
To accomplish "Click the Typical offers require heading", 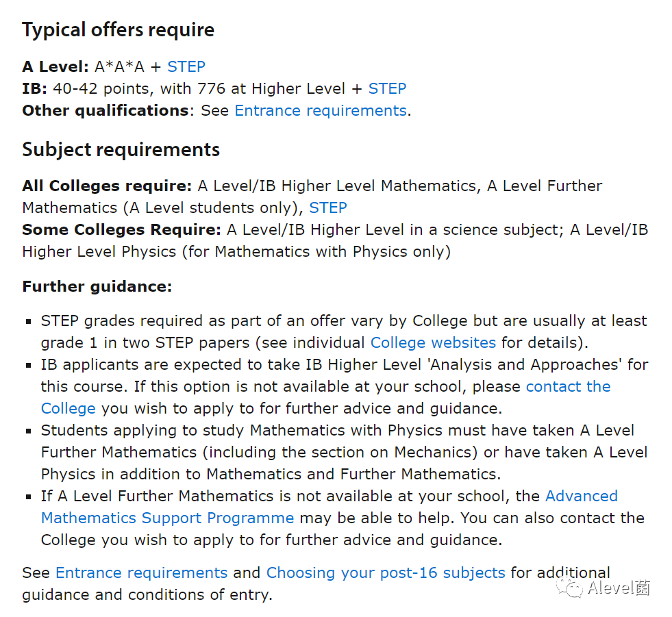I will pos(119,30).
